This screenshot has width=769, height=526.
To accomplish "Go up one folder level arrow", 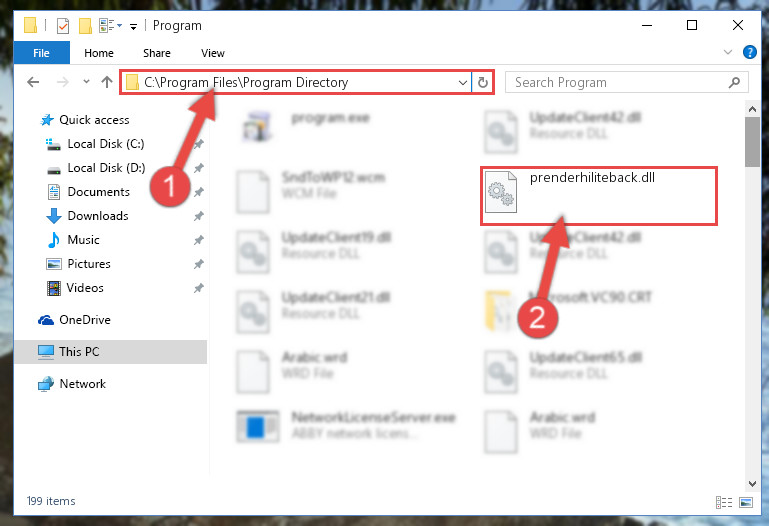I will pyautogui.click(x=106, y=82).
